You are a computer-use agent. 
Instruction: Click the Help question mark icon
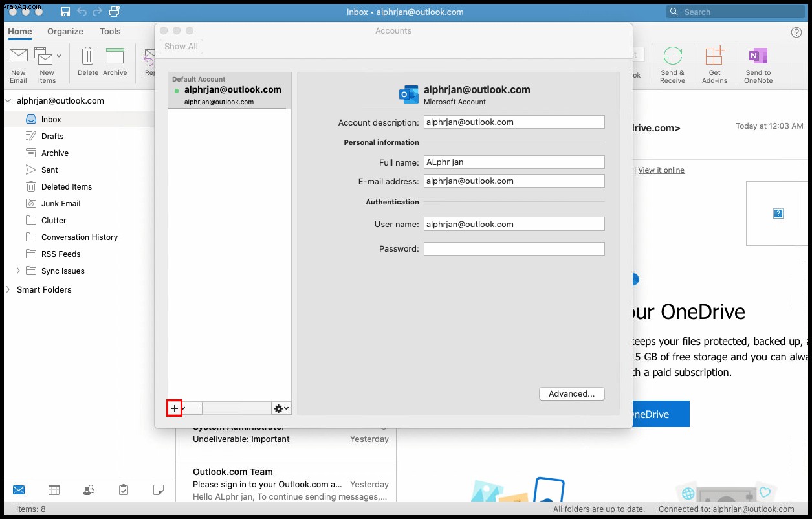tap(796, 32)
